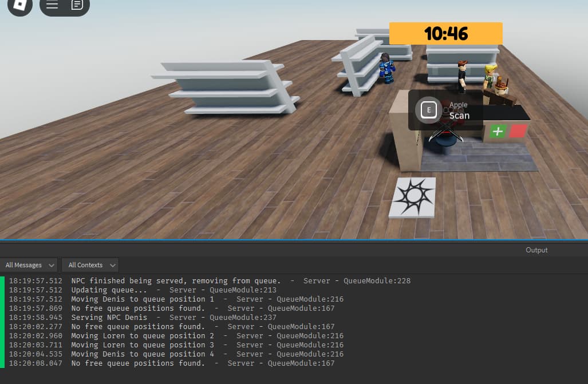Click the E key icon in the Scan prompt
This screenshot has width=588, height=384.
point(428,110)
